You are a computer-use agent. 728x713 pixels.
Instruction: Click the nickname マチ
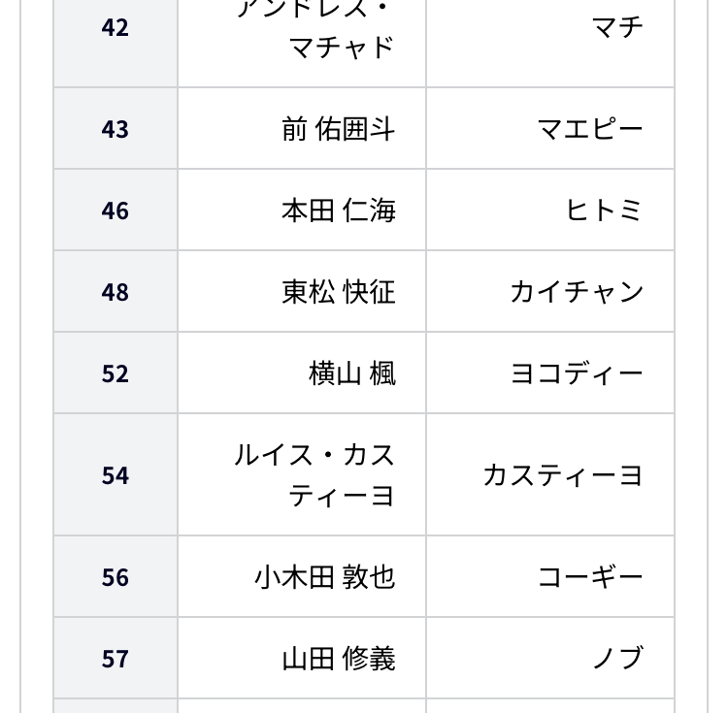click(617, 28)
